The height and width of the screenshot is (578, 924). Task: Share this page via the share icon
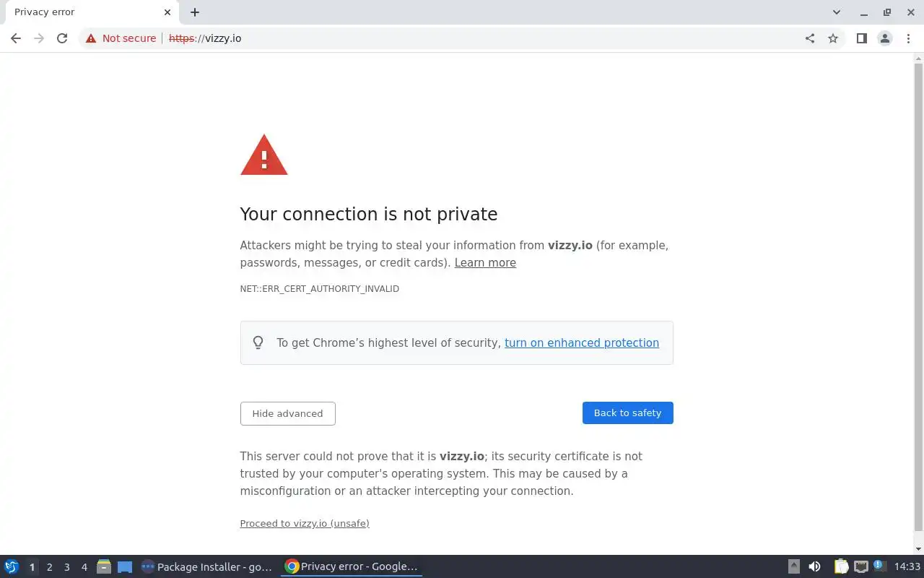point(810,38)
